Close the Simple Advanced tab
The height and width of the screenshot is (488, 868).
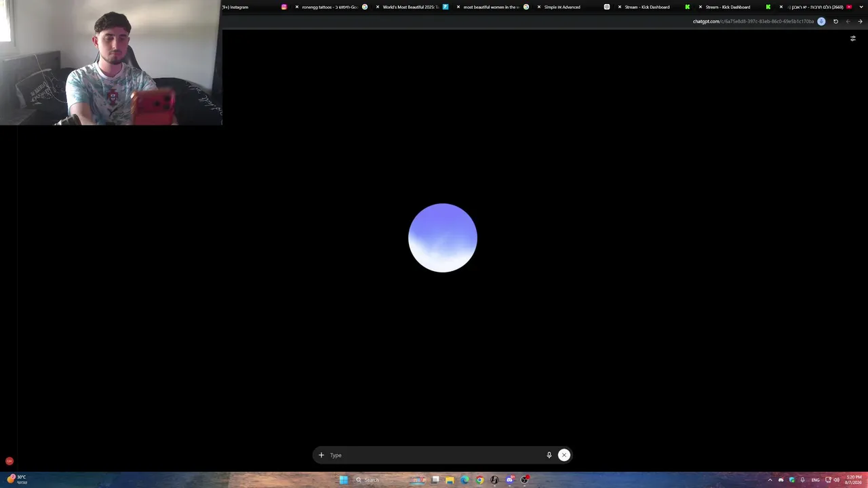539,7
